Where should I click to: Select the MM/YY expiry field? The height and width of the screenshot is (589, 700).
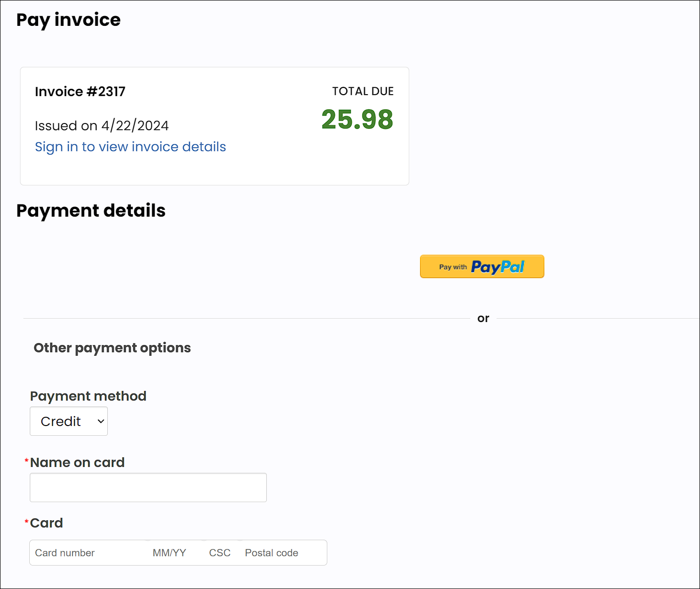click(169, 553)
